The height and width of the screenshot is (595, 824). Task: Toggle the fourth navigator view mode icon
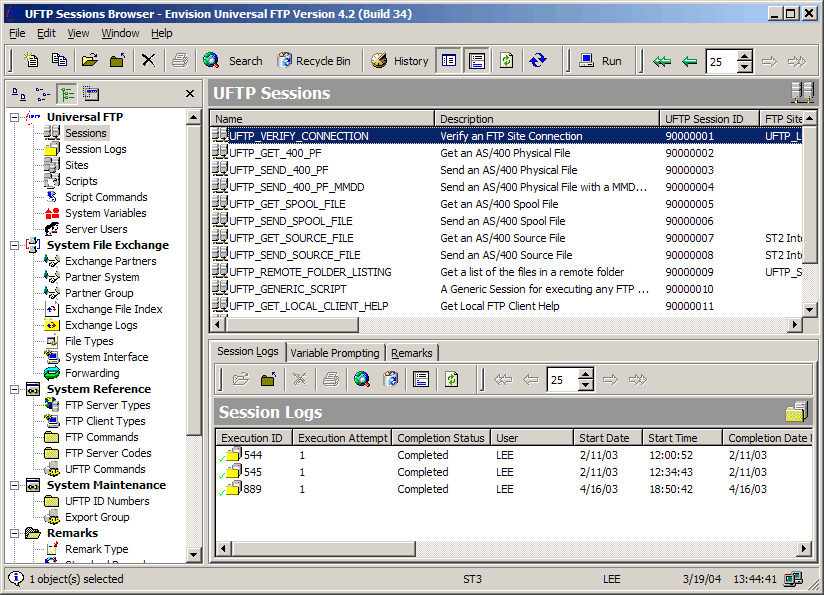click(x=90, y=94)
